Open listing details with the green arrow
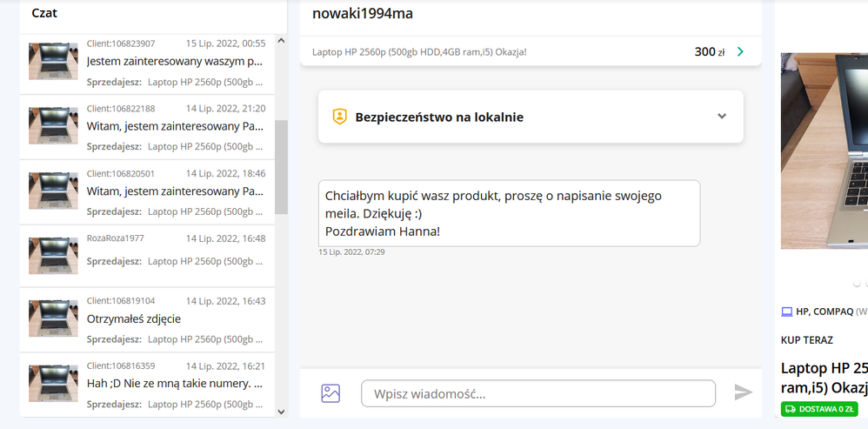The image size is (868, 429). (741, 52)
